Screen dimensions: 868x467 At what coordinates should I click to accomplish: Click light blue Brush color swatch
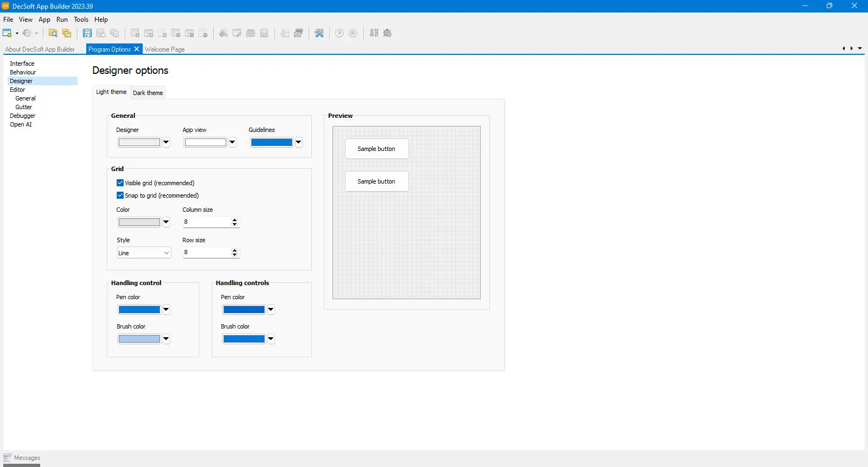click(139, 339)
